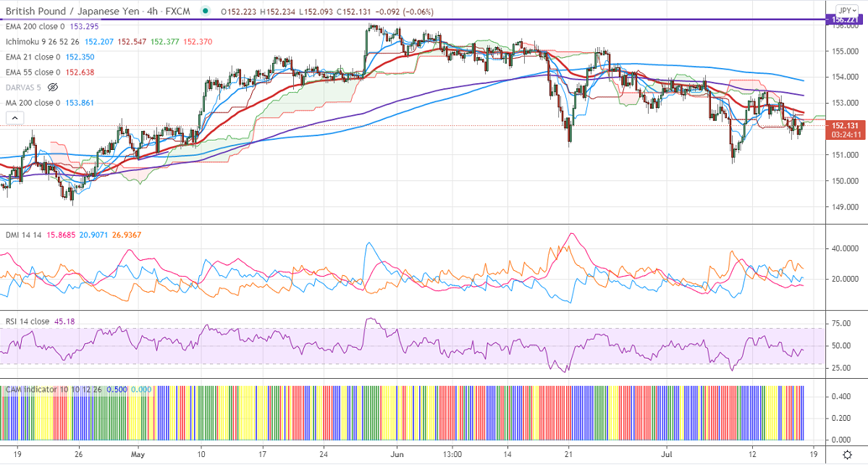Click the 13:00 label on time axis
This screenshot has width=868, height=465.
click(x=452, y=454)
